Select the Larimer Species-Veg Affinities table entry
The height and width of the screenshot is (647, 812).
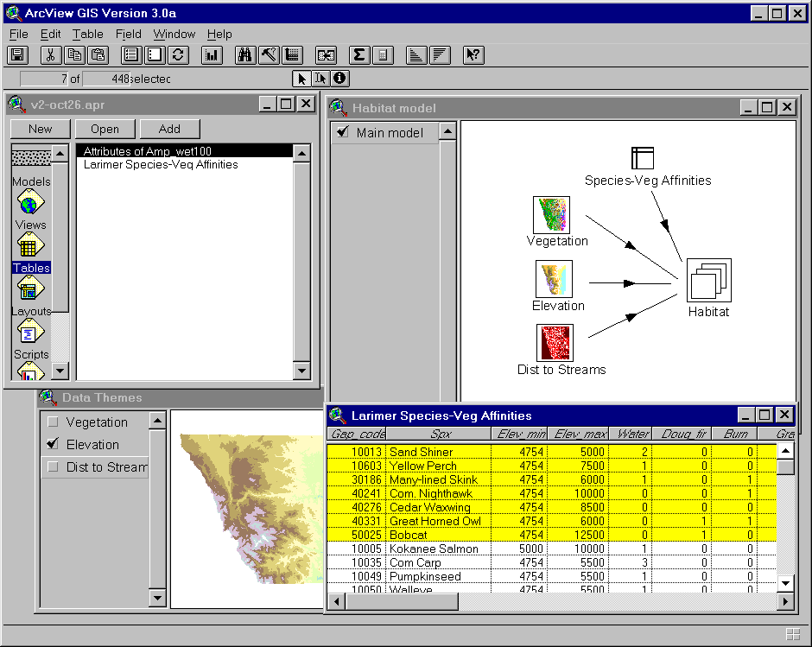pyautogui.click(x=161, y=164)
